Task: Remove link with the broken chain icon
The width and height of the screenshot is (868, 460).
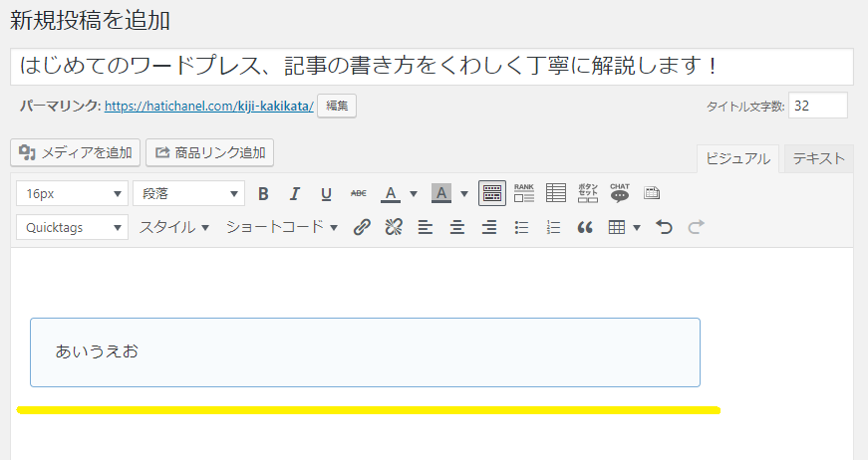Action: click(x=394, y=227)
